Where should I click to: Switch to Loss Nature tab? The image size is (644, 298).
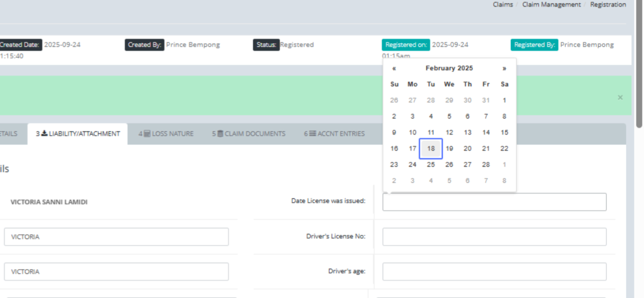click(166, 134)
